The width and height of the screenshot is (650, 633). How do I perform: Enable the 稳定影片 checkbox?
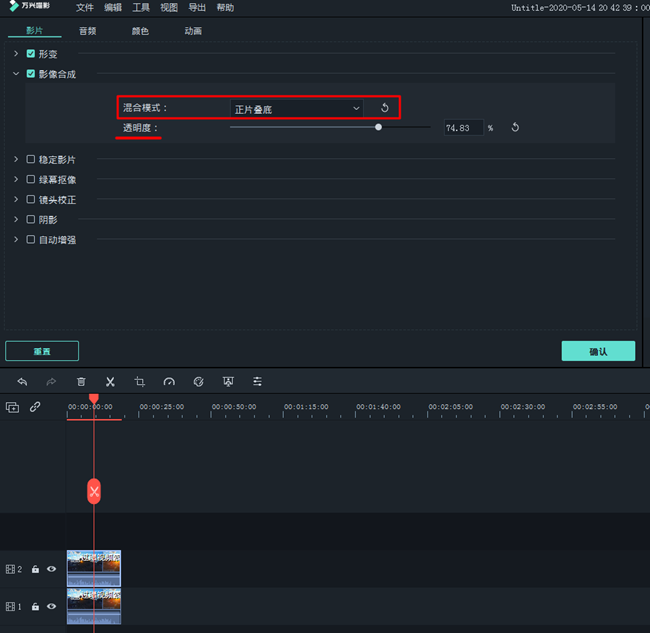(31, 159)
